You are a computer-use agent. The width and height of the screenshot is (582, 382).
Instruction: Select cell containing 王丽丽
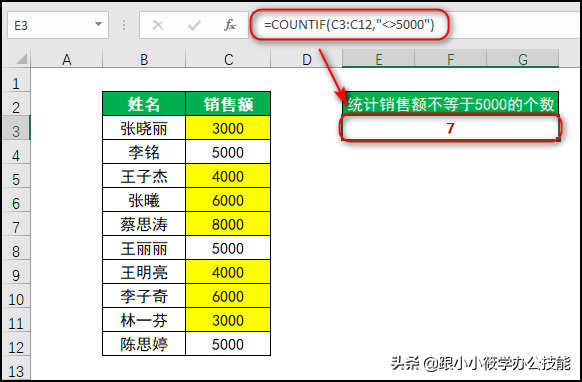tap(144, 248)
